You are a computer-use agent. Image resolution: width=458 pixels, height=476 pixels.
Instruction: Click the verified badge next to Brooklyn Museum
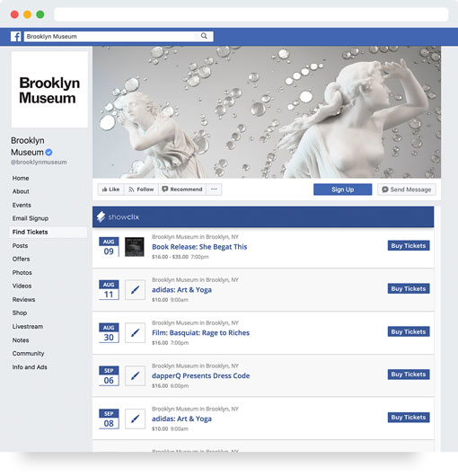click(48, 153)
